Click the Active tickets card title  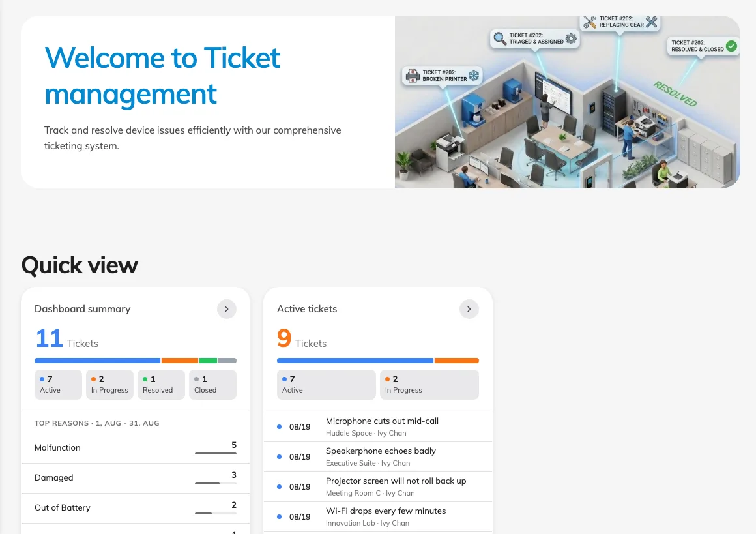tap(307, 309)
